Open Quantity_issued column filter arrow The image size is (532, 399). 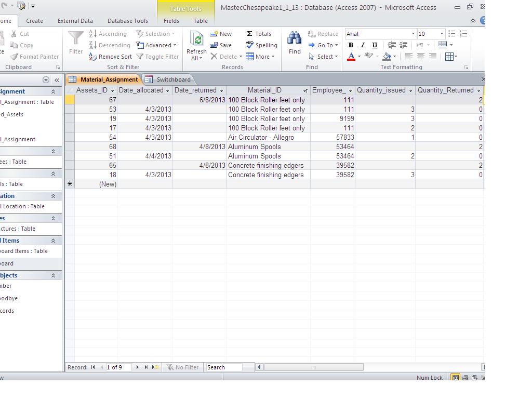pyautogui.click(x=410, y=90)
